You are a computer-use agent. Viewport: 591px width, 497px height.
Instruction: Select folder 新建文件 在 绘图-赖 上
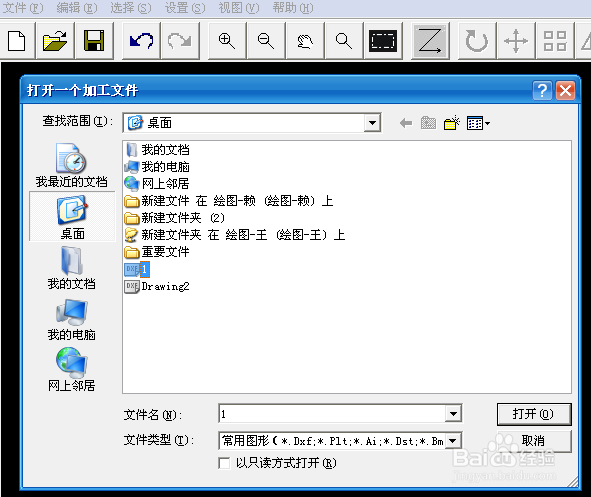[229, 201]
